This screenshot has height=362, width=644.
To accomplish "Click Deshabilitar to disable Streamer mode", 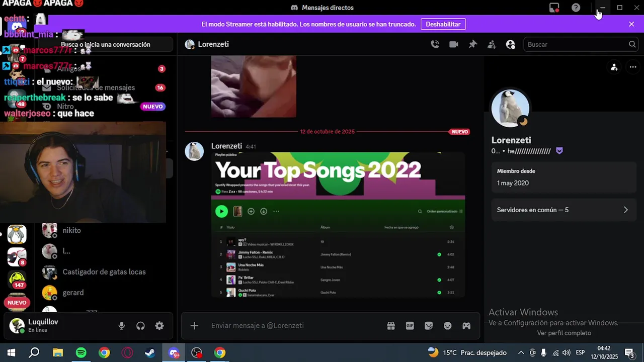I will [x=443, y=24].
